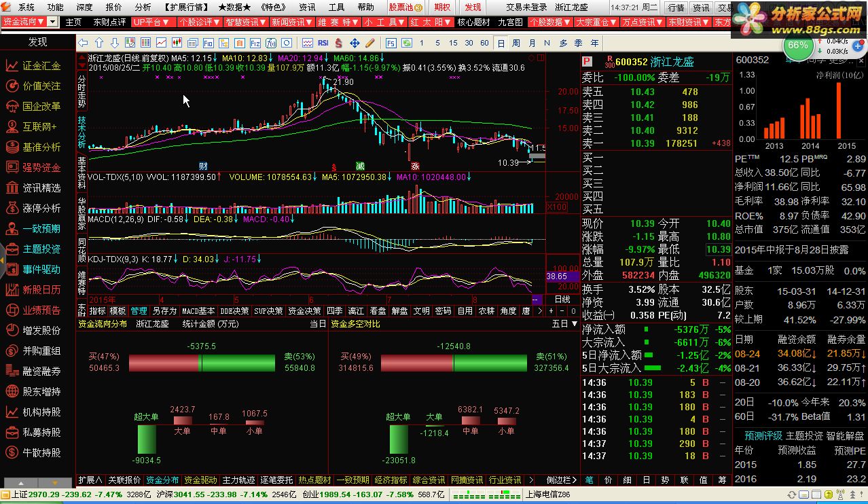
Task: Expand the 智慧资讯 dropdown menu
Action: 246,22
